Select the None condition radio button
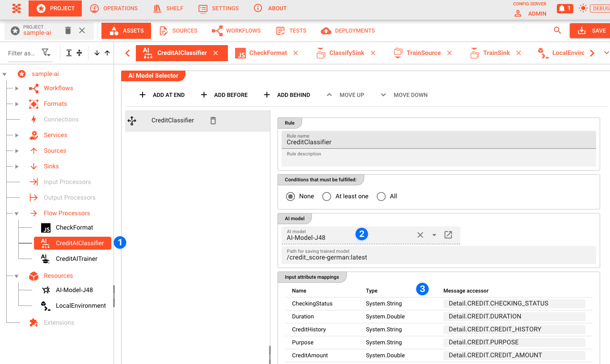 291,197
